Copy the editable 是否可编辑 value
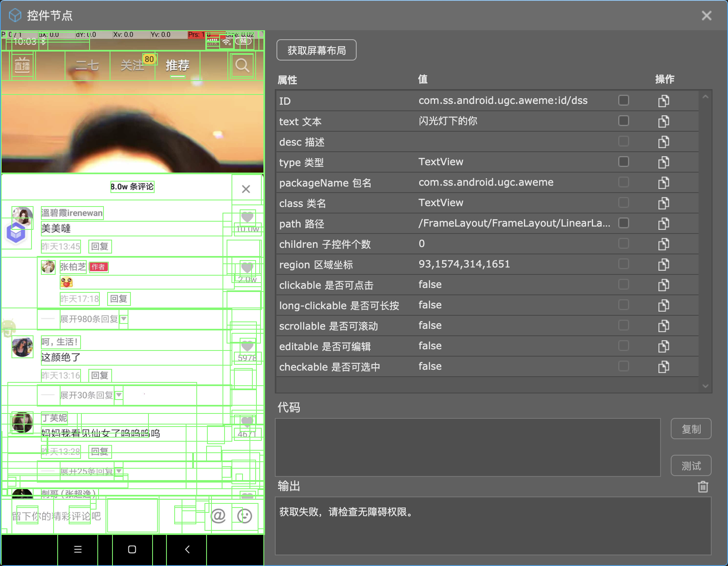Image resolution: width=728 pixels, height=566 pixels. pos(663,346)
